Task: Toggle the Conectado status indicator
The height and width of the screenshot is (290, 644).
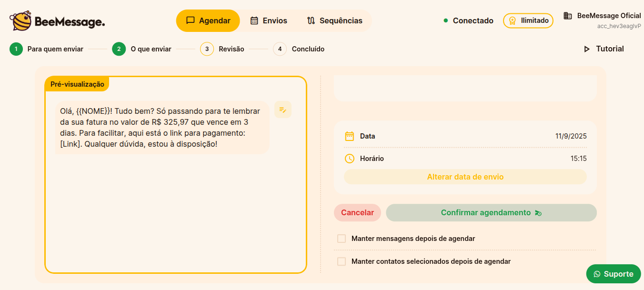Action: [x=445, y=20]
